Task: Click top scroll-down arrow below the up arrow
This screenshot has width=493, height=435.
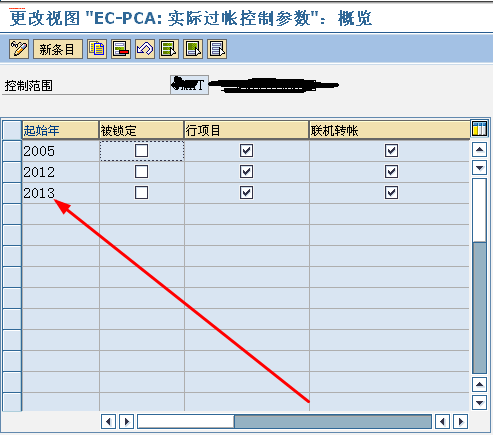Action: [480, 168]
